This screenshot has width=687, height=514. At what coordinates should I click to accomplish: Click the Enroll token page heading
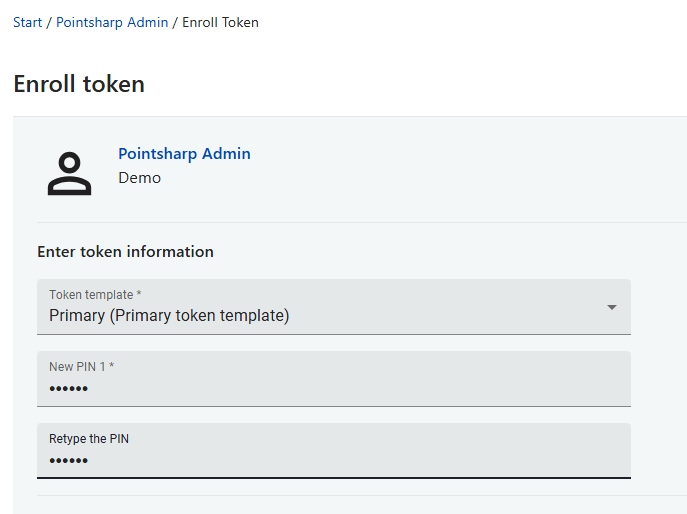point(79,84)
